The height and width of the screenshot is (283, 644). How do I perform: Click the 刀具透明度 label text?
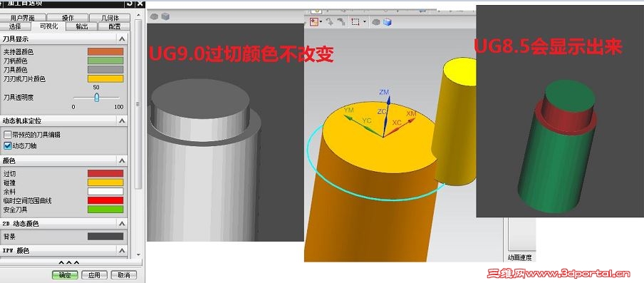click(19, 98)
